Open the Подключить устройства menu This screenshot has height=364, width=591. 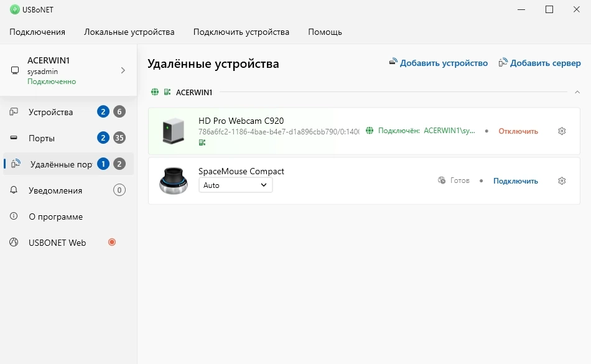pyautogui.click(x=241, y=32)
